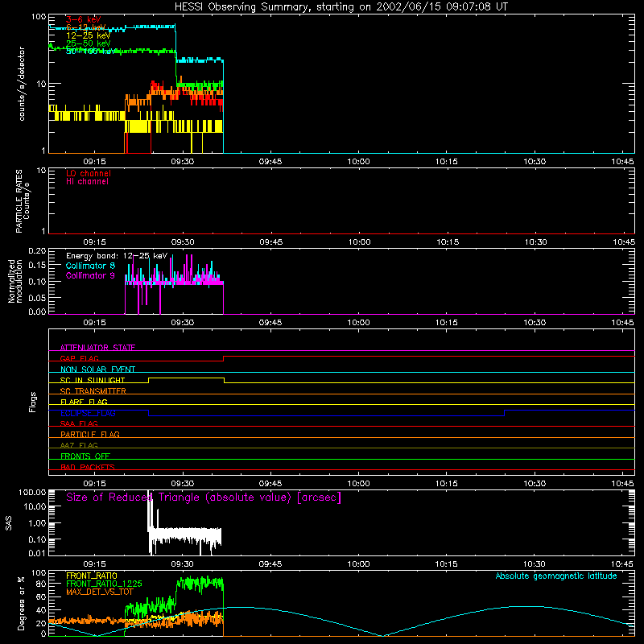Click the '50-100 keV' cyan legend label
Screen dimensions: 644x644
point(90,52)
